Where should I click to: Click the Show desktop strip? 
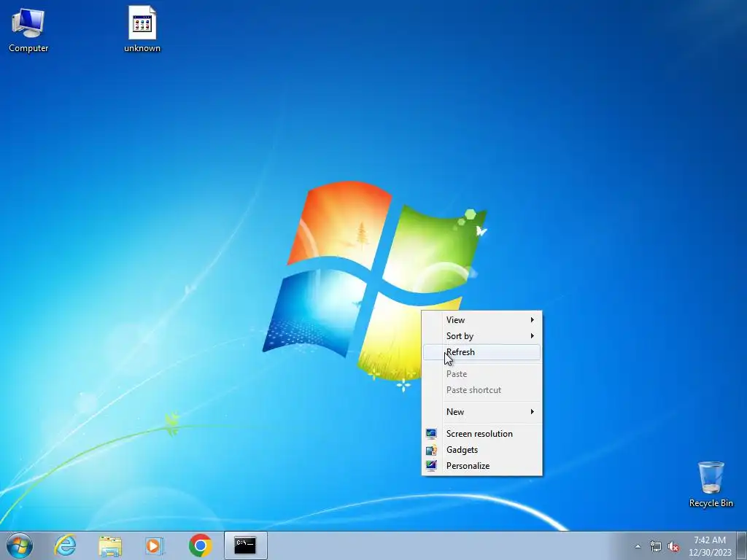(x=742, y=545)
